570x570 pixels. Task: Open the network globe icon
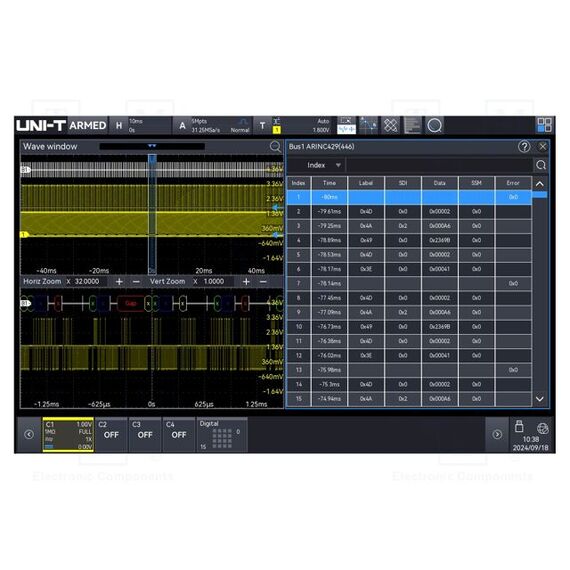542,428
